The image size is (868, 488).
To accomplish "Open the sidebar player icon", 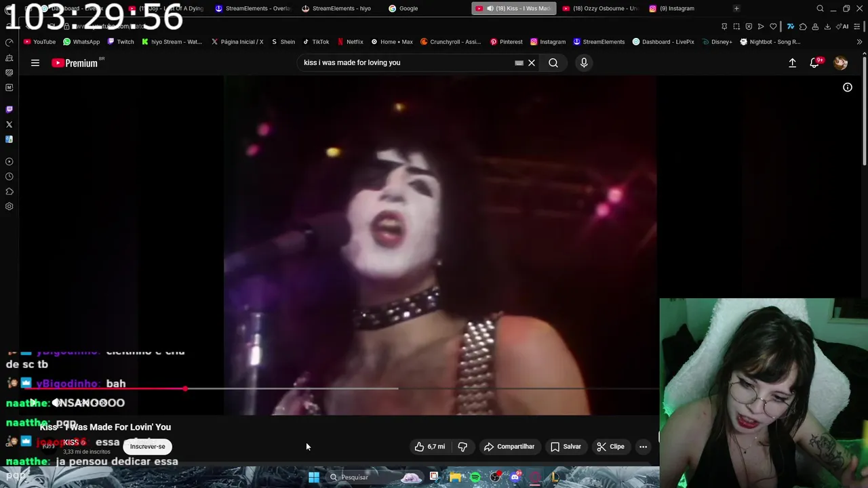I will click(x=9, y=161).
